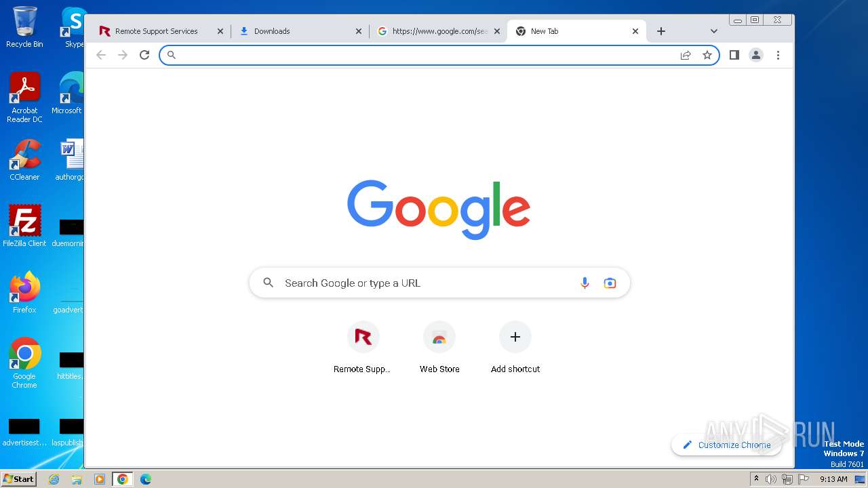Open a new tab with plus button
The image size is (868, 488).
[x=661, y=31]
